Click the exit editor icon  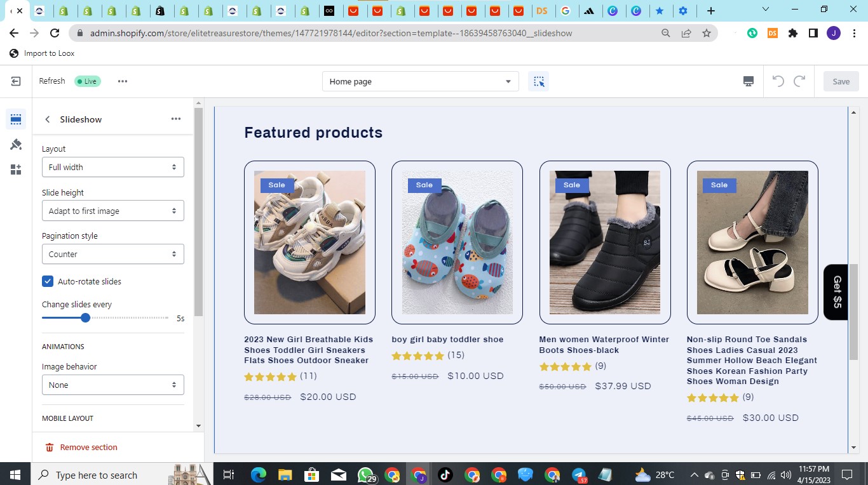(x=16, y=81)
